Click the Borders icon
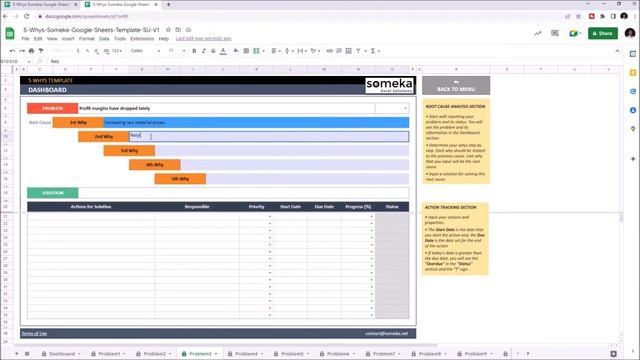This screenshot has height=360, width=640. pyautogui.click(x=246, y=51)
